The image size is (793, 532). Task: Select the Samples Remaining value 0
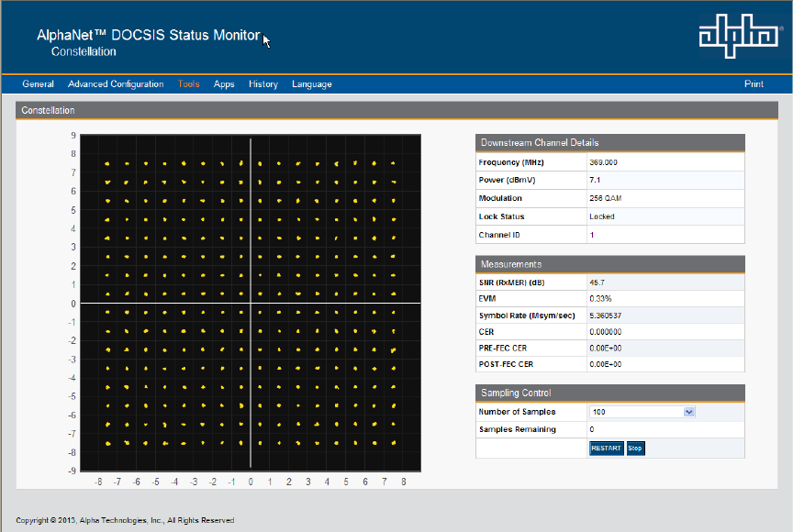pyautogui.click(x=592, y=429)
